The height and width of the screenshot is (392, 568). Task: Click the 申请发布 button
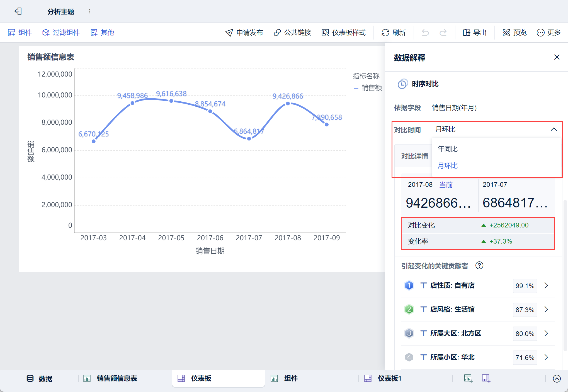pos(244,33)
